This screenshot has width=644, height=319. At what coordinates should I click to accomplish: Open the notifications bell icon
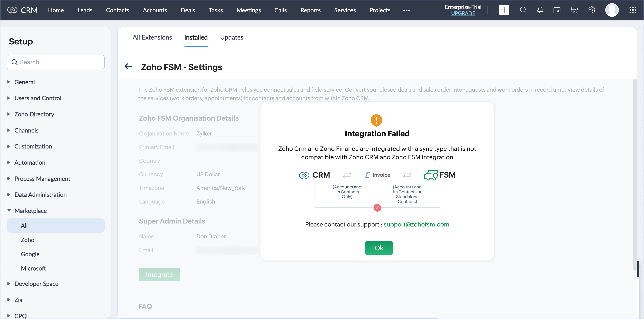540,10
